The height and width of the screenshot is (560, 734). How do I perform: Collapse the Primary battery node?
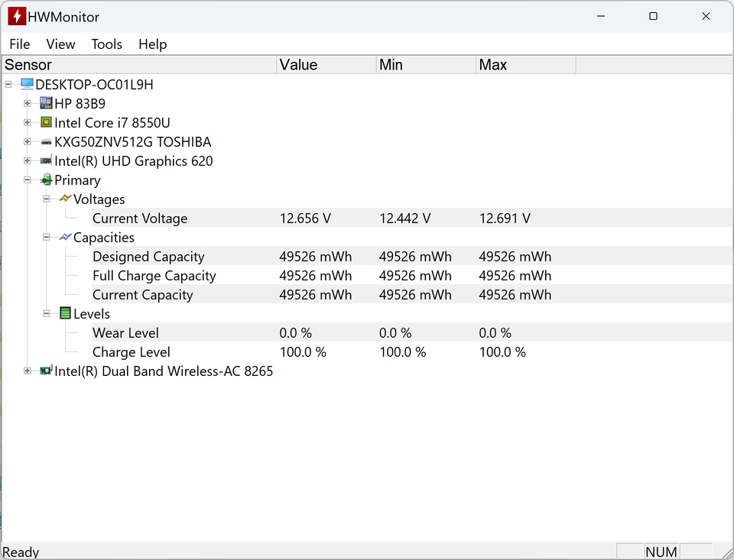point(28,180)
